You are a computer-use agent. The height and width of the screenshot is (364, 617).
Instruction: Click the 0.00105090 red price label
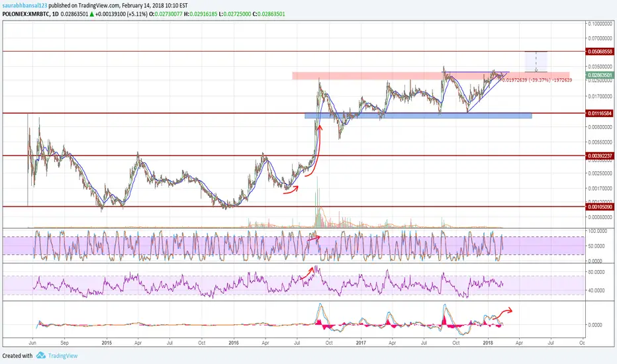click(x=600, y=206)
